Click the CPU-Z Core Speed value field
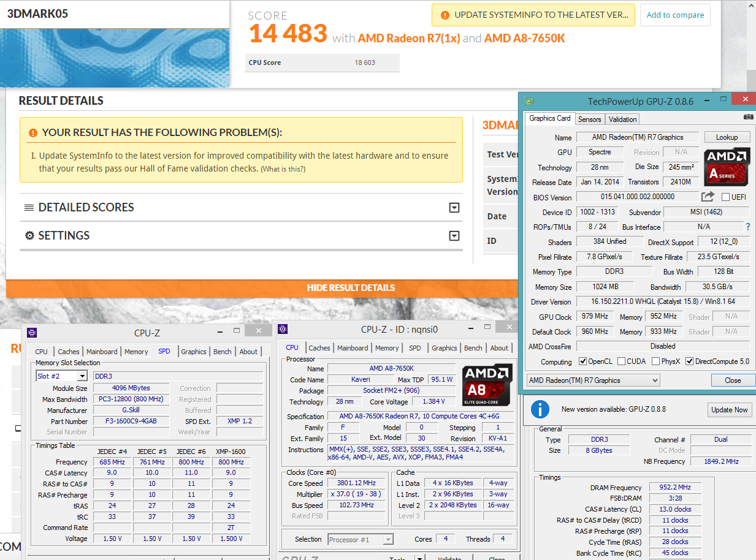Viewport: 756px width, 560px height. coord(356,483)
